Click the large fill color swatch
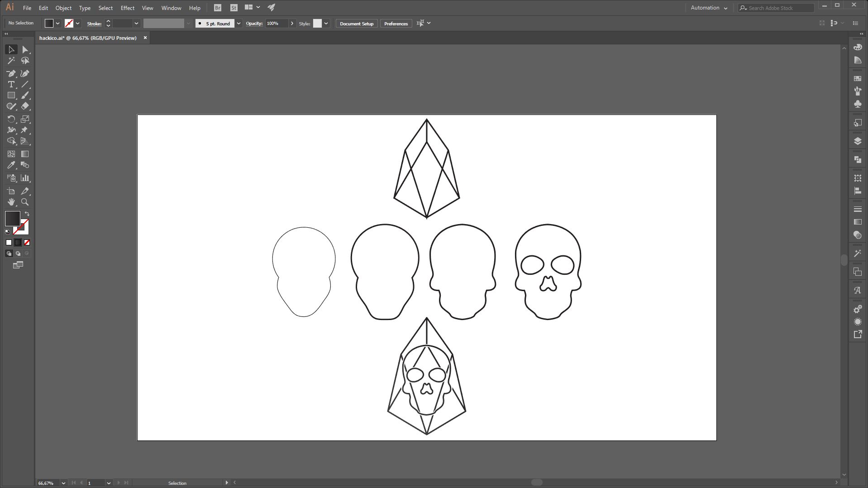The width and height of the screenshot is (868, 488). (x=12, y=219)
